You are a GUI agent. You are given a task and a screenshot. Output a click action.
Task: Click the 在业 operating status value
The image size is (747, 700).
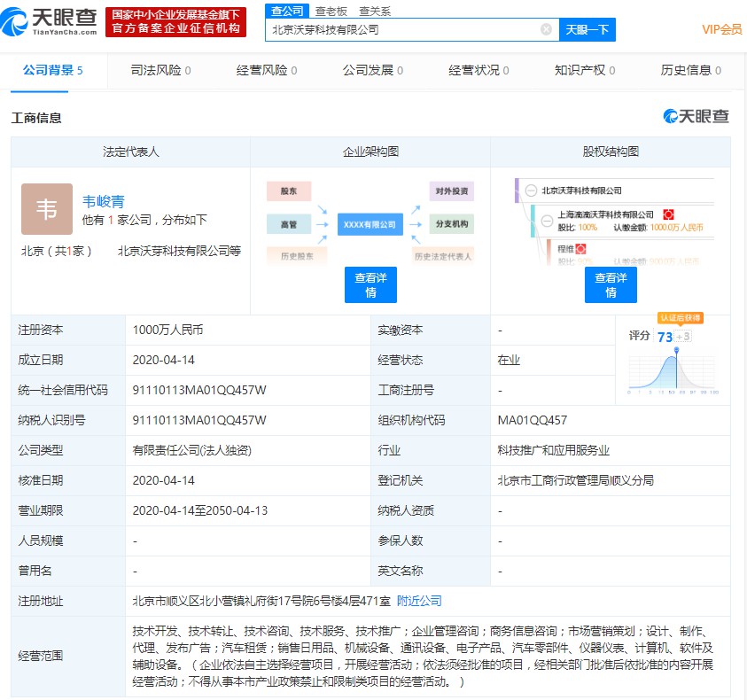(509, 360)
